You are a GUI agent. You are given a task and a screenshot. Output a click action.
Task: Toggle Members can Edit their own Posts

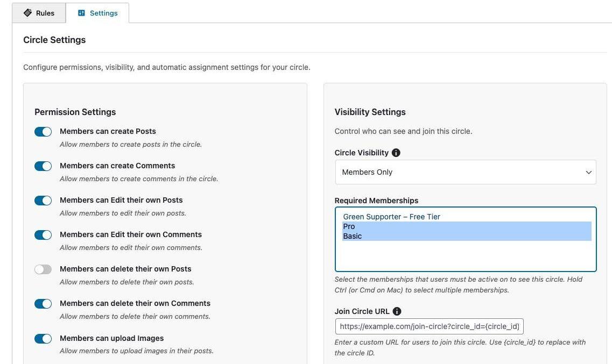[x=43, y=201]
